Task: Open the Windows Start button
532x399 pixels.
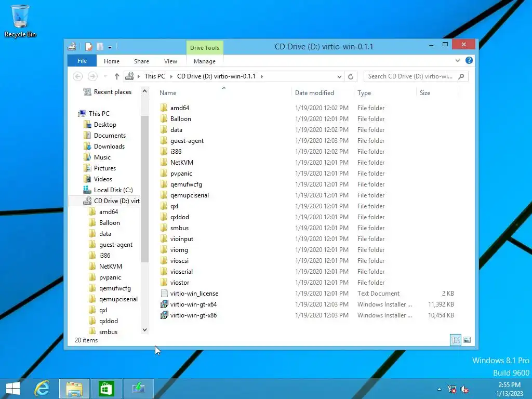Action: click(x=13, y=389)
